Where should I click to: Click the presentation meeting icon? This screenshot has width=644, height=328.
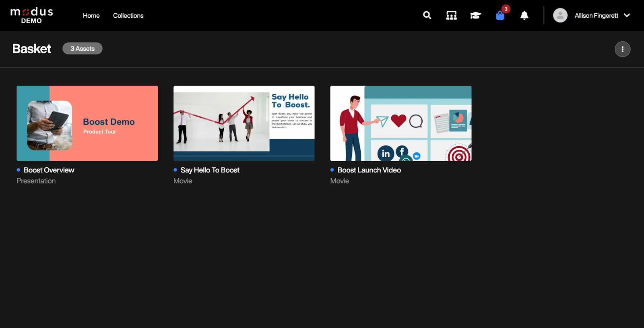click(x=451, y=15)
